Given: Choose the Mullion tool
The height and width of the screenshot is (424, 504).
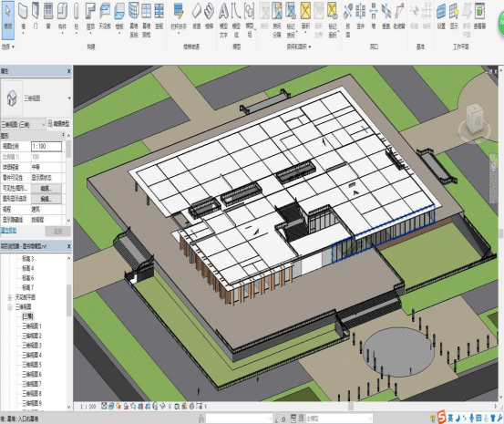Looking at the screenshot, I should (x=159, y=16).
